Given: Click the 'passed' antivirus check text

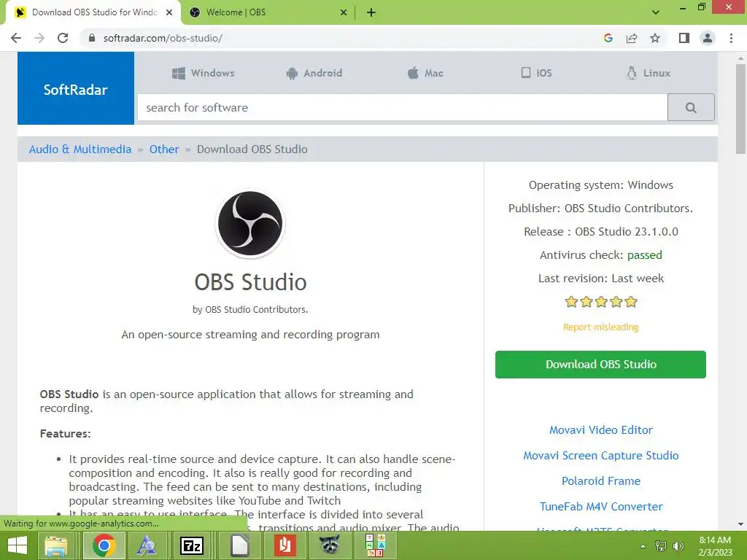Looking at the screenshot, I should (x=645, y=255).
